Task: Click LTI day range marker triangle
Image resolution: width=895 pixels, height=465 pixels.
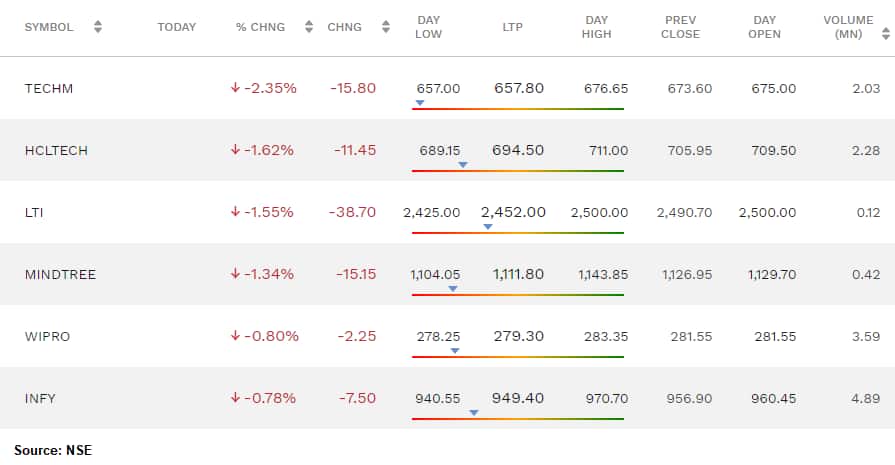Action: coord(487,227)
